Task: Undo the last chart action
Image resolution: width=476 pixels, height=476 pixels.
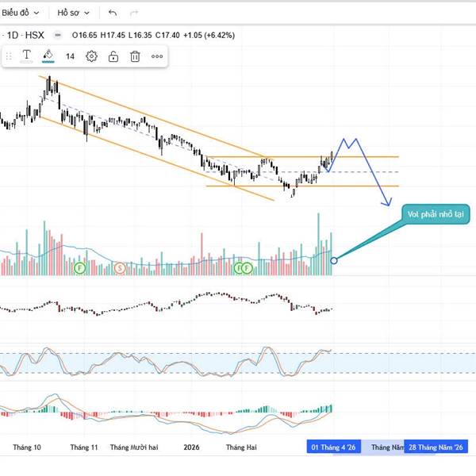Action: pos(113,13)
